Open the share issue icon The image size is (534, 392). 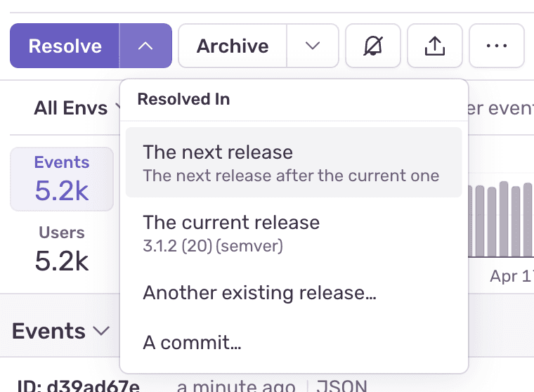(435, 46)
